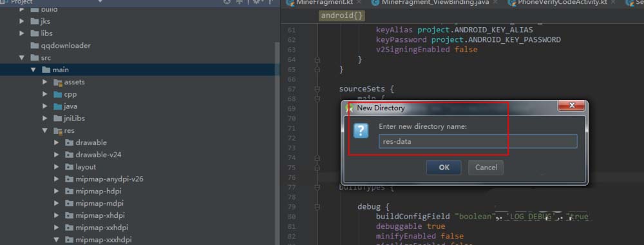Click the mipmap-xxhdpi folder icon
644x245 pixels.
69,228
